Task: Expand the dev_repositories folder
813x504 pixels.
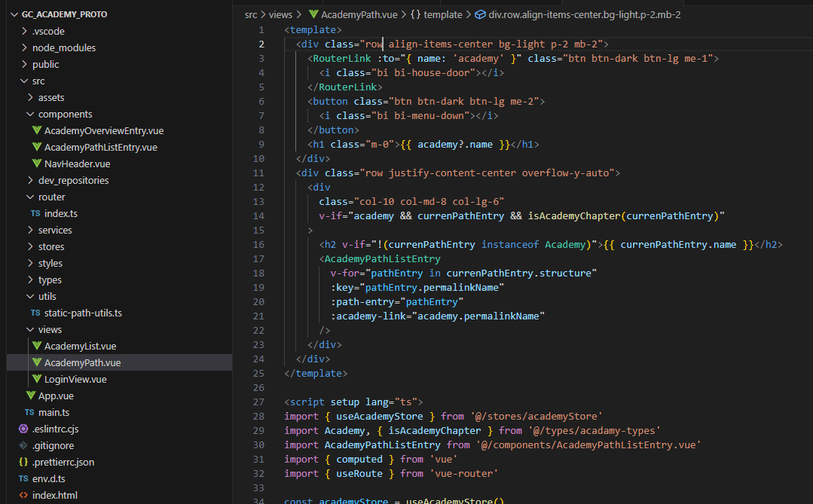Action: coord(30,181)
